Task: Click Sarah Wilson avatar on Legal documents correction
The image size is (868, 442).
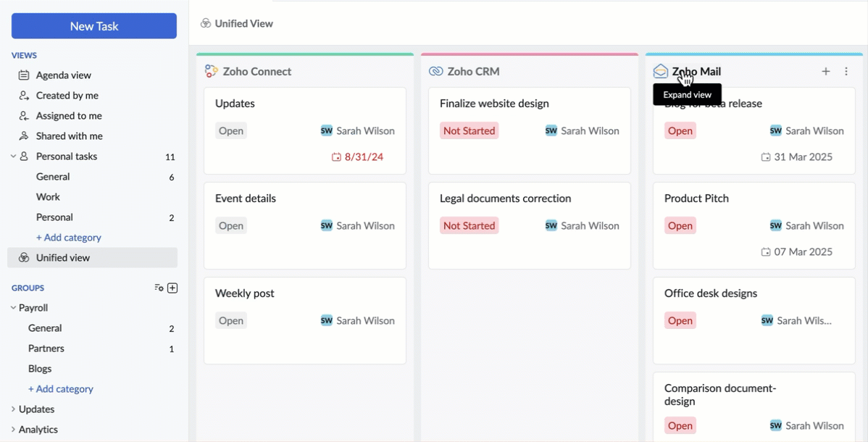Action: point(551,225)
